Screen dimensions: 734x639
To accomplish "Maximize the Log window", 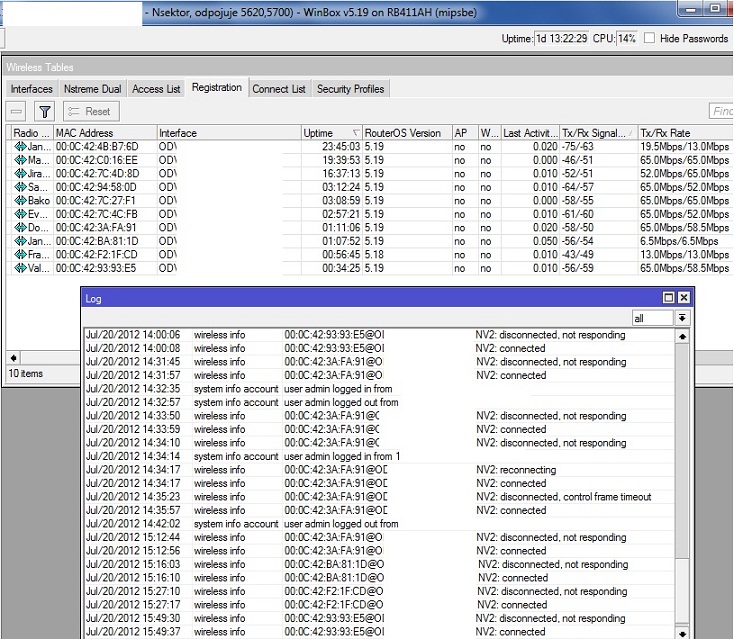I will click(668, 298).
